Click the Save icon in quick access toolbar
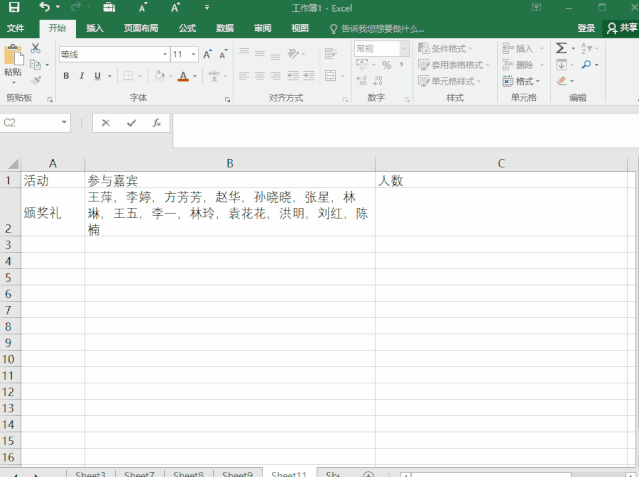The width and height of the screenshot is (639, 477). 14,8
